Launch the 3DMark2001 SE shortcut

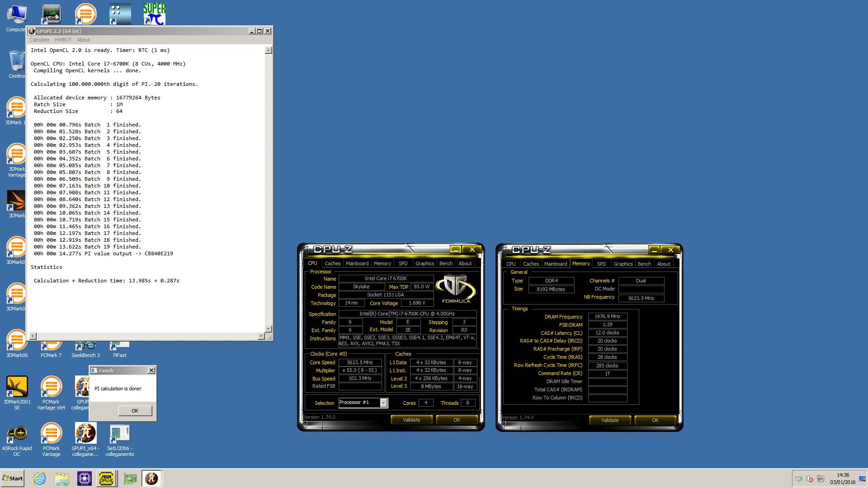point(17,393)
